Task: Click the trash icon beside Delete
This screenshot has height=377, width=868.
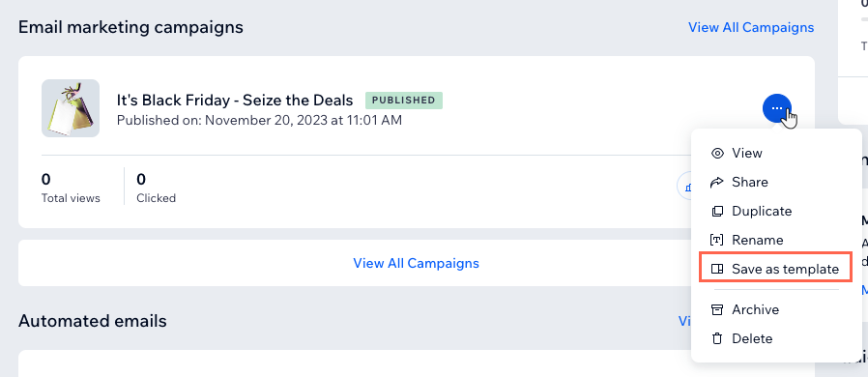Action: (x=717, y=338)
